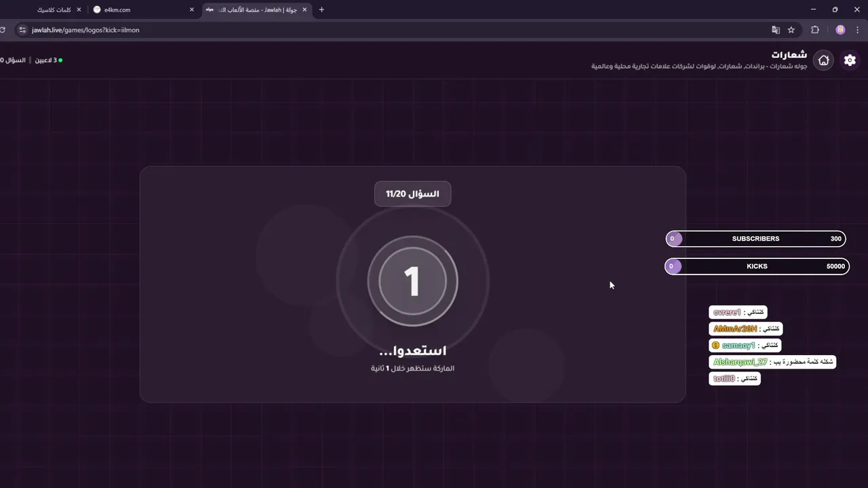The height and width of the screenshot is (488, 868).
Task: Click the chat message from totiii0
Action: [734, 379]
